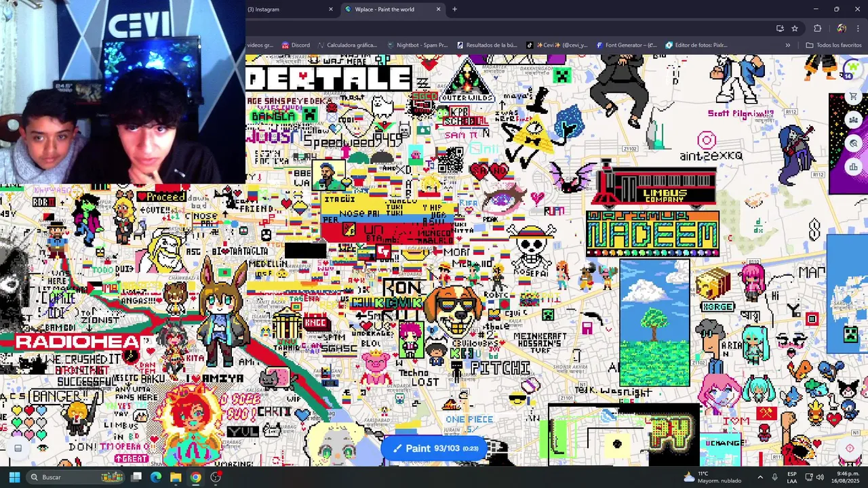Switch to the Instagram tab
868x488 pixels.
point(285,9)
